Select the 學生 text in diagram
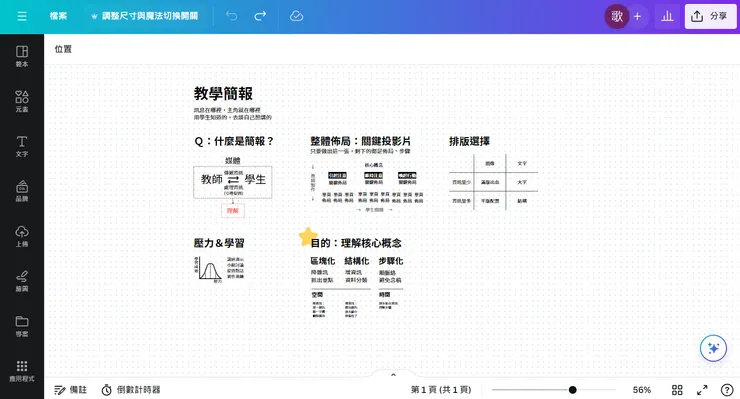This screenshot has height=399, width=740. [255, 179]
